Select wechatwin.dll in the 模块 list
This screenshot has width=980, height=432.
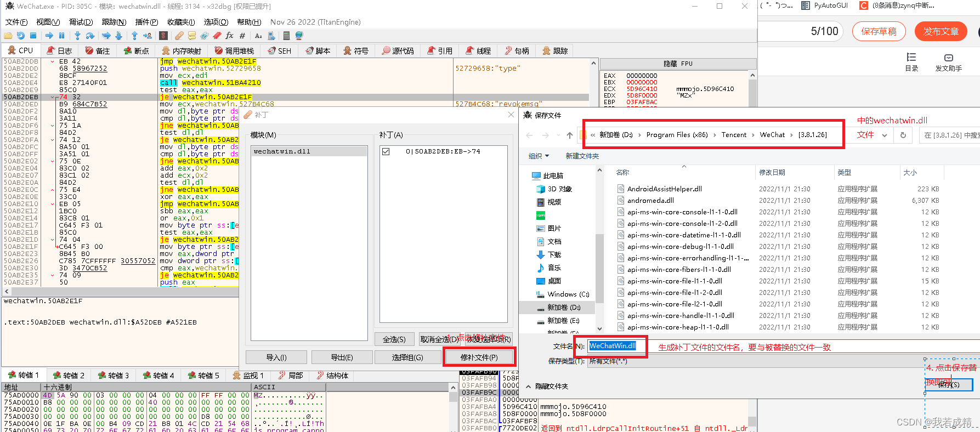coord(309,151)
